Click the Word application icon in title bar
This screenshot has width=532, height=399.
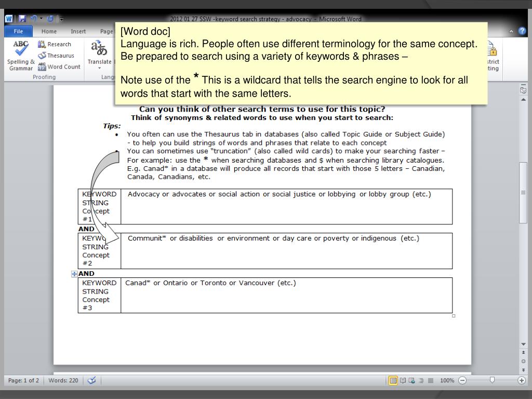click(9, 19)
